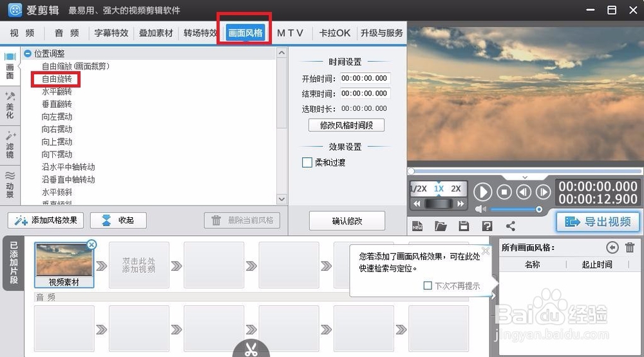Screen dimensions: 644x357
Task: Create a new project (New icon)
Action: coord(417,226)
